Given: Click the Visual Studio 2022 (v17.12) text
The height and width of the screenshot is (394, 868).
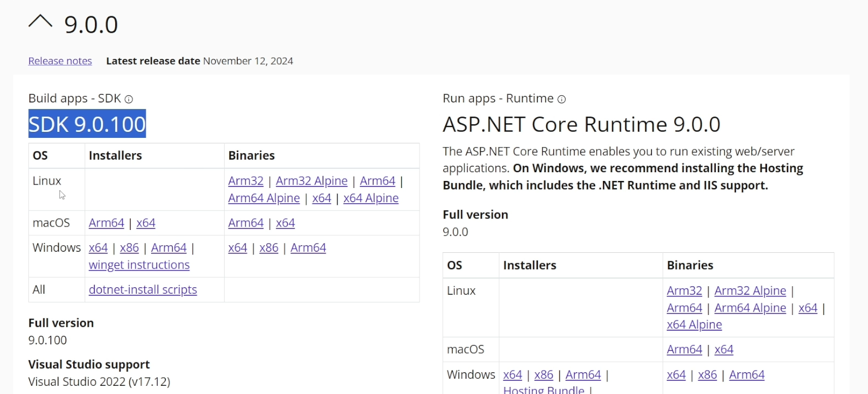Looking at the screenshot, I should pos(99,382).
